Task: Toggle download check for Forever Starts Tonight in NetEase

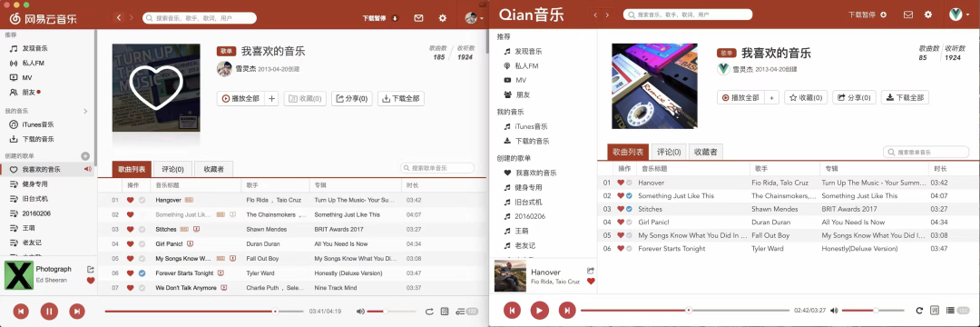Action: coord(142,273)
